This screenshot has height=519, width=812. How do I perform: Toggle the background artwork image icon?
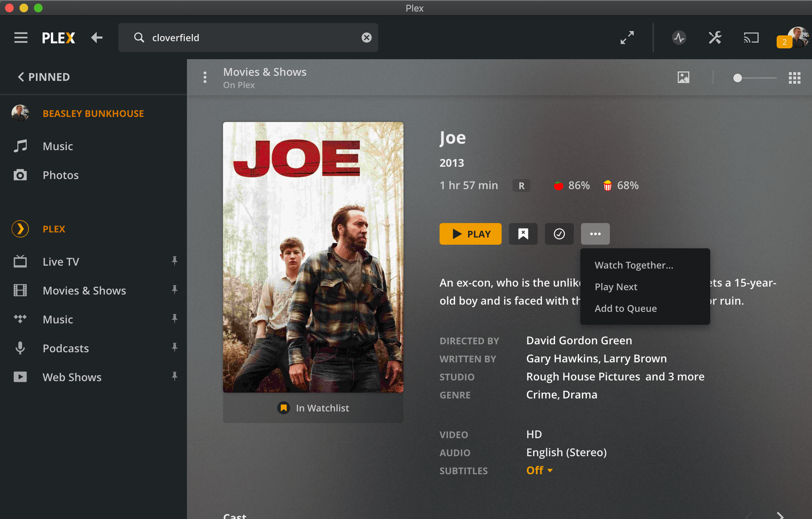click(x=684, y=77)
